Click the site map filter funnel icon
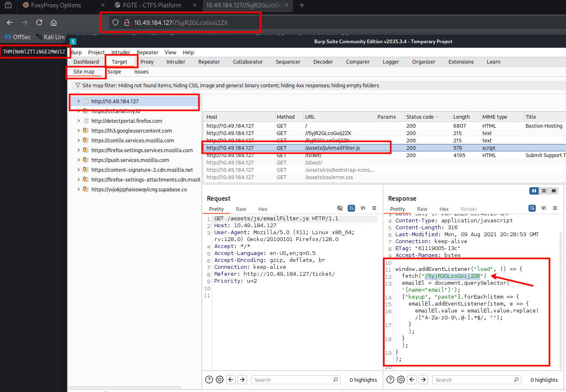Screen dimensions: 566x392 [78, 85]
